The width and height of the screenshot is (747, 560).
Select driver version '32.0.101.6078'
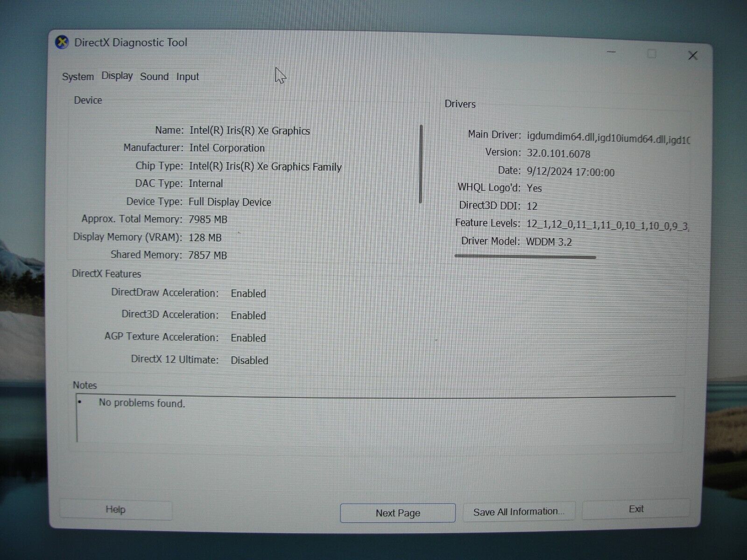tap(559, 154)
